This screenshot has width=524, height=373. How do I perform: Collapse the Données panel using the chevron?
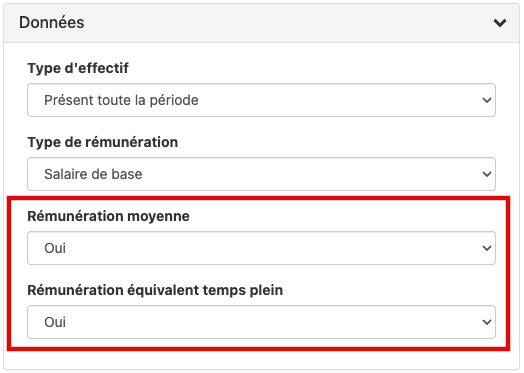[500, 23]
